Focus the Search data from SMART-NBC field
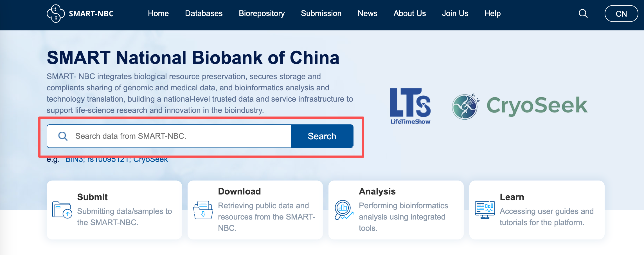Image resolution: width=644 pixels, height=255 pixels. click(x=180, y=136)
